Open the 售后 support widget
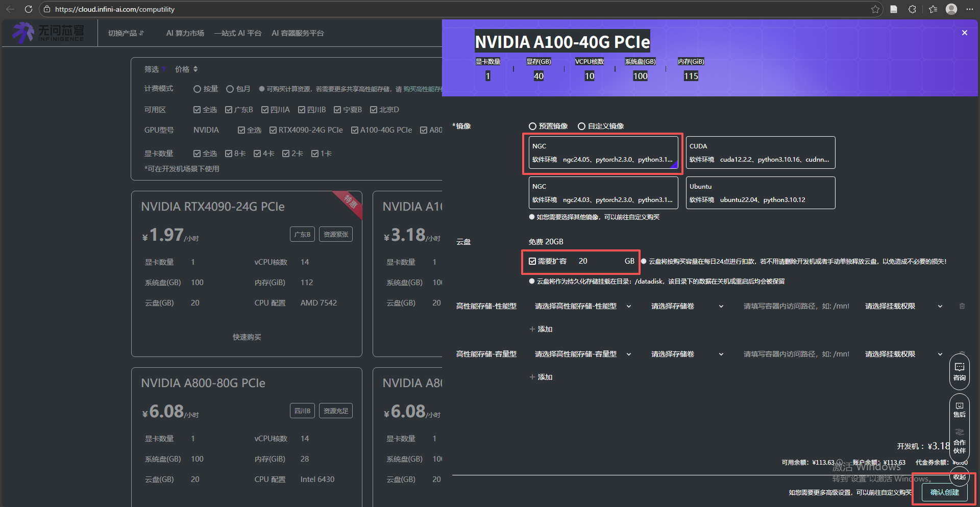 [960, 410]
